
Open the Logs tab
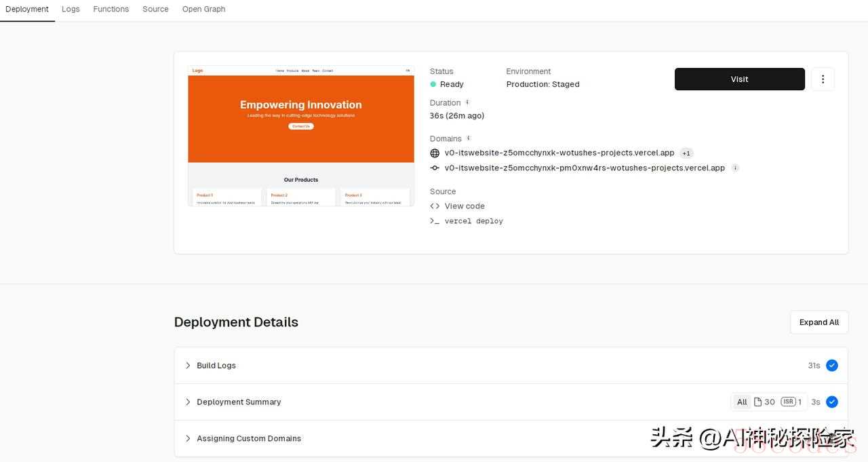[x=71, y=9]
